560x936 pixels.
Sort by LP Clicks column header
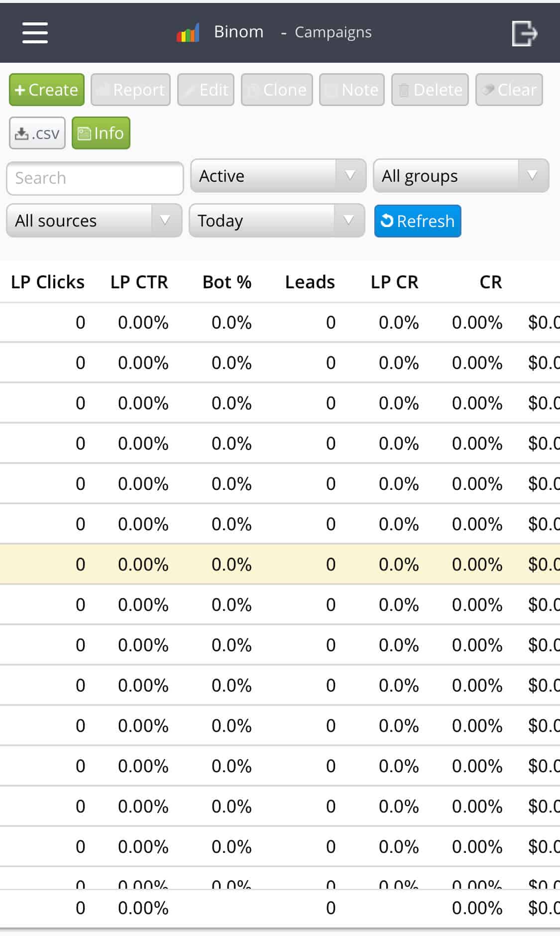tap(48, 282)
